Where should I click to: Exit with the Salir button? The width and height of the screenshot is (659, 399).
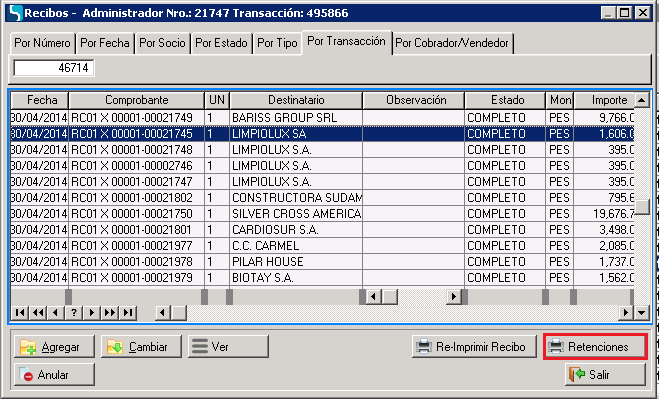pos(605,375)
